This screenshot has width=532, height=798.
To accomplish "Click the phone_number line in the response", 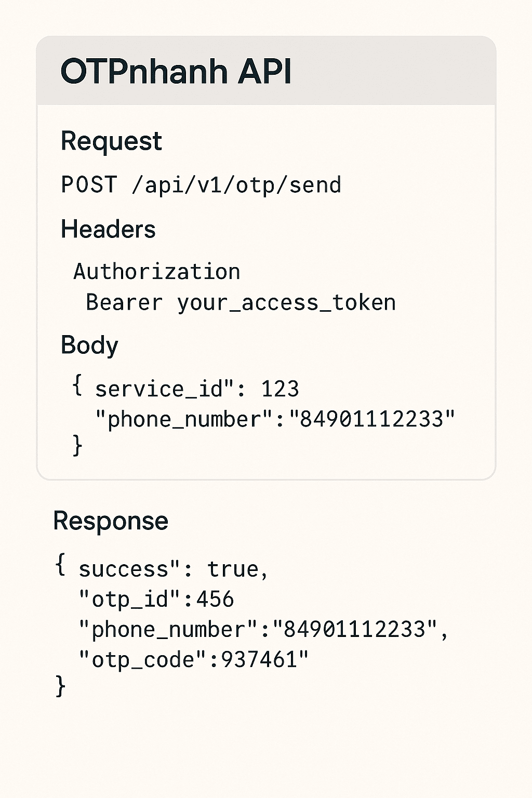I will click(262, 630).
